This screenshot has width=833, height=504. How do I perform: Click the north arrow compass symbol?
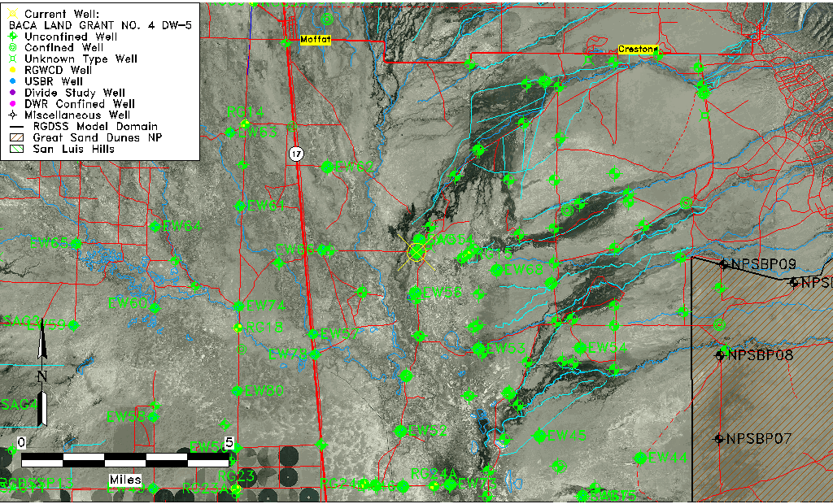[x=43, y=382]
